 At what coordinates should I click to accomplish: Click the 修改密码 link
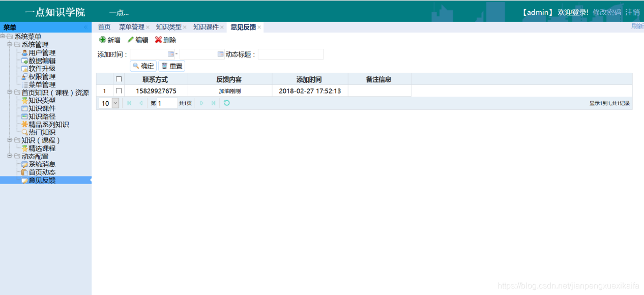(x=607, y=12)
